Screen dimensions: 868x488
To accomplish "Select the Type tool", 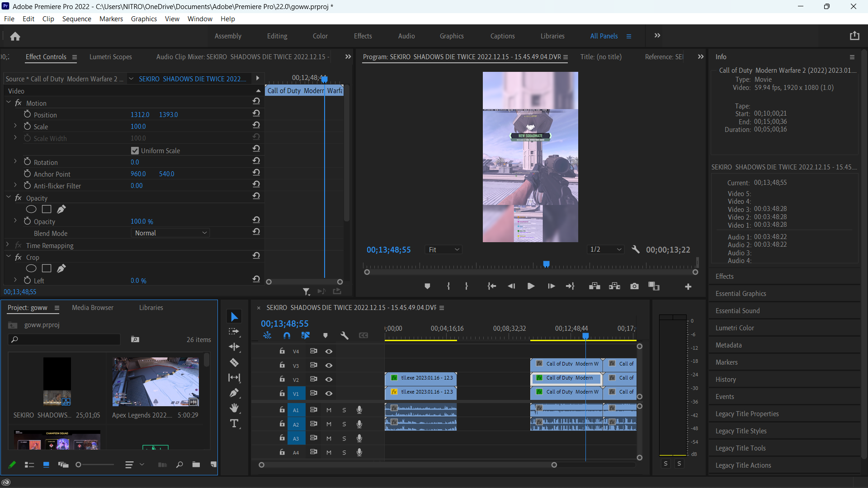I will click(235, 423).
